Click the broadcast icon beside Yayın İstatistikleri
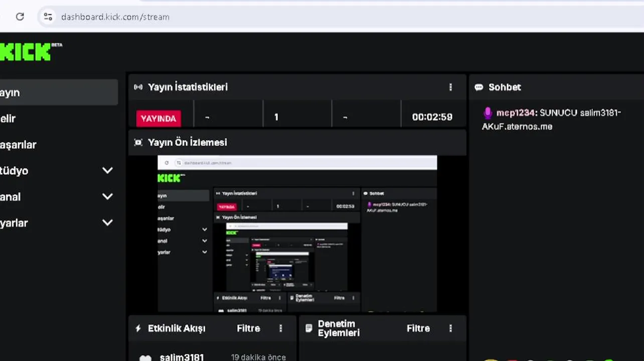 138,87
